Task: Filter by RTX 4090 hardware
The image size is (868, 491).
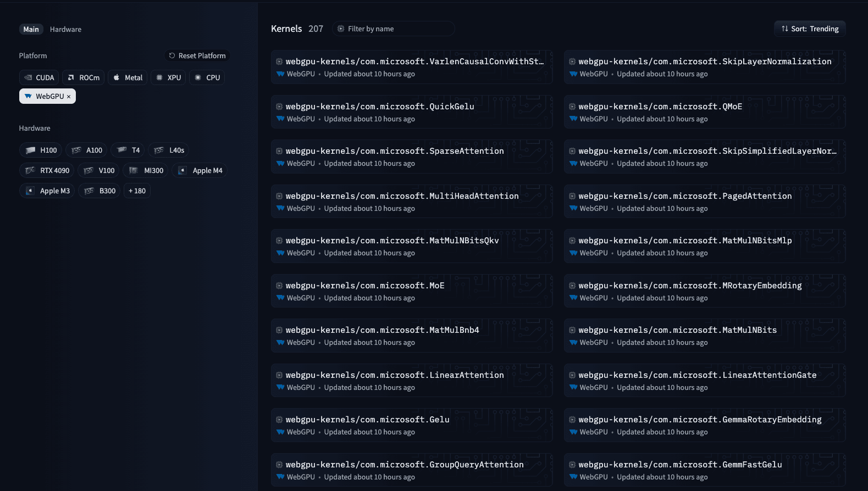Action: click(x=47, y=170)
